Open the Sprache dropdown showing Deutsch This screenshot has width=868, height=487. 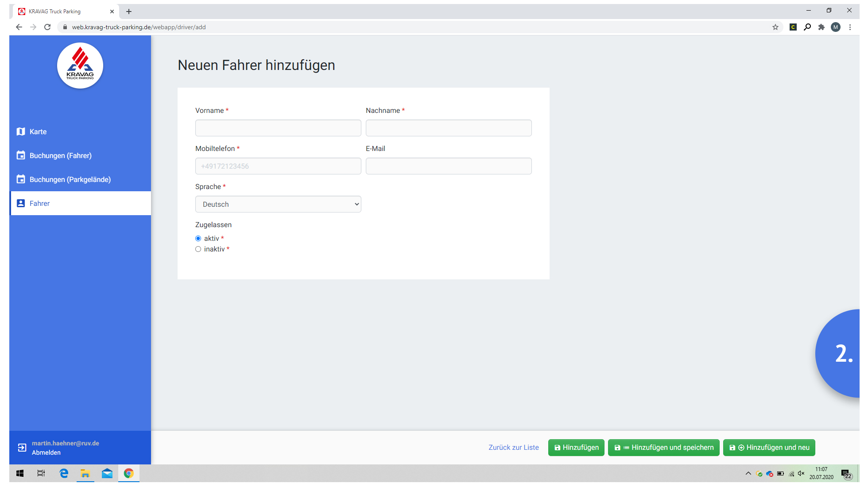click(x=278, y=204)
